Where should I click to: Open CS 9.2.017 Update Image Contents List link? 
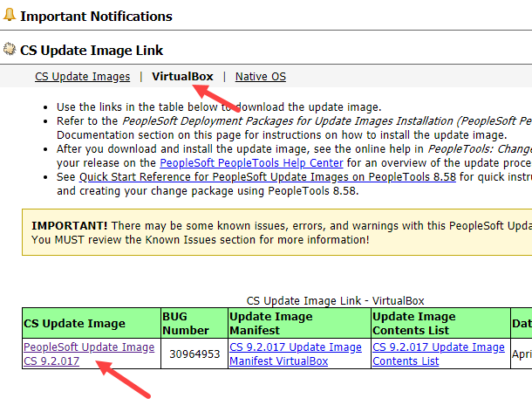coord(439,354)
